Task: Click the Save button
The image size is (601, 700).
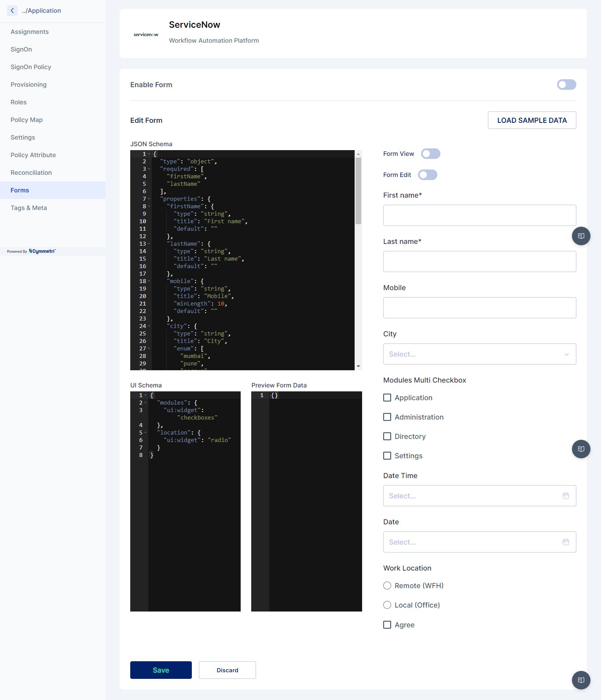Action: point(161,670)
